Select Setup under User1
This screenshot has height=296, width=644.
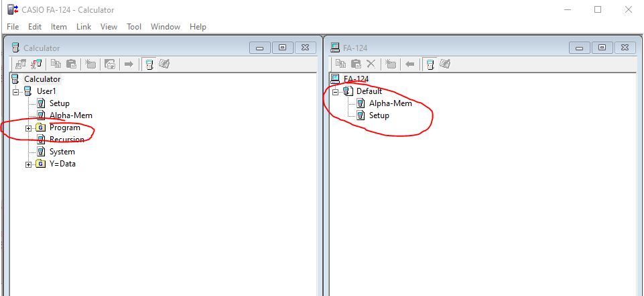[x=60, y=103]
